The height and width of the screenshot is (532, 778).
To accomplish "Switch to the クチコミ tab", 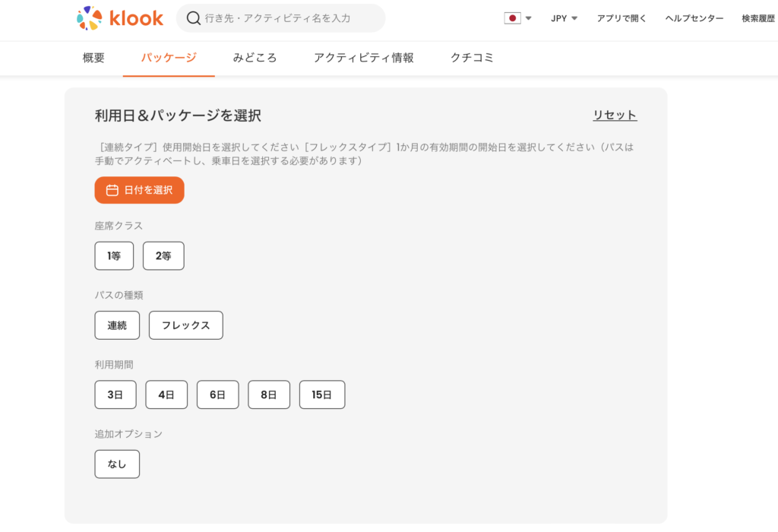I will pyautogui.click(x=472, y=58).
